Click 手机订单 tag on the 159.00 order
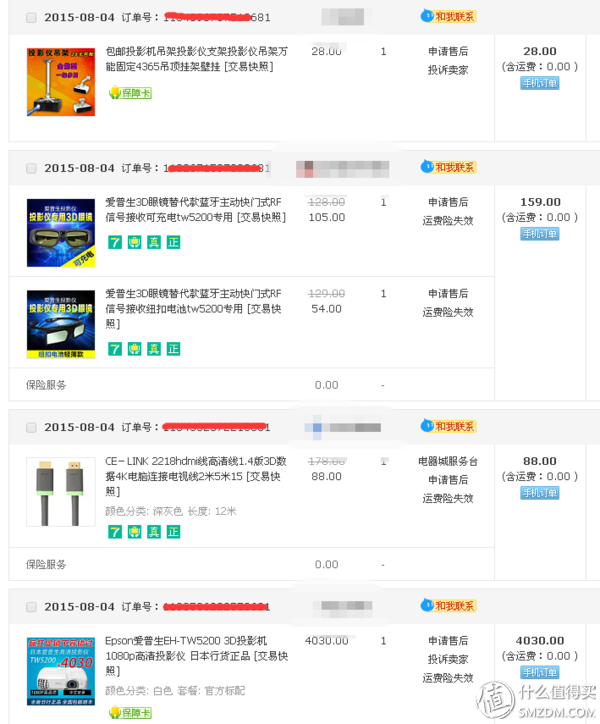Viewport: 600px width, 724px height. point(539,234)
